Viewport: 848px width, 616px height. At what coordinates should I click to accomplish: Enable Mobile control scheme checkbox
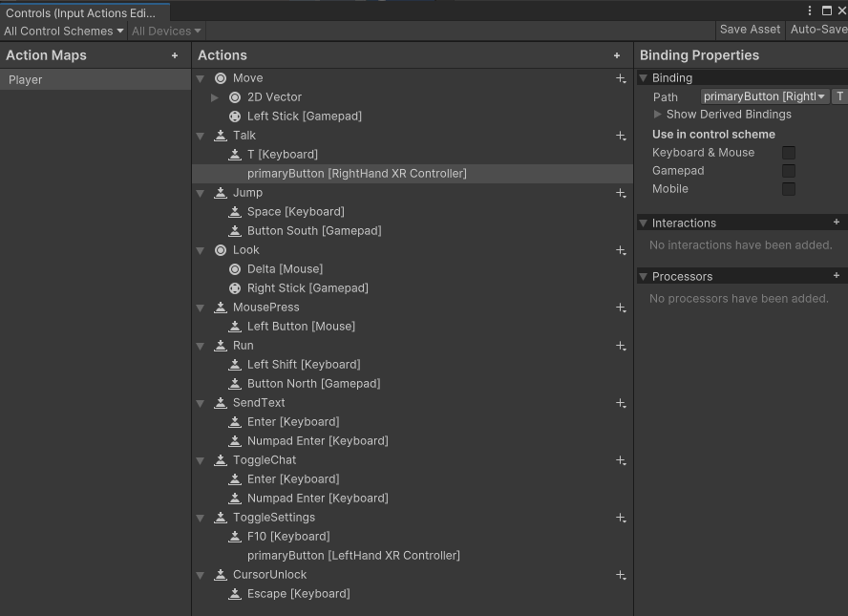(789, 189)
